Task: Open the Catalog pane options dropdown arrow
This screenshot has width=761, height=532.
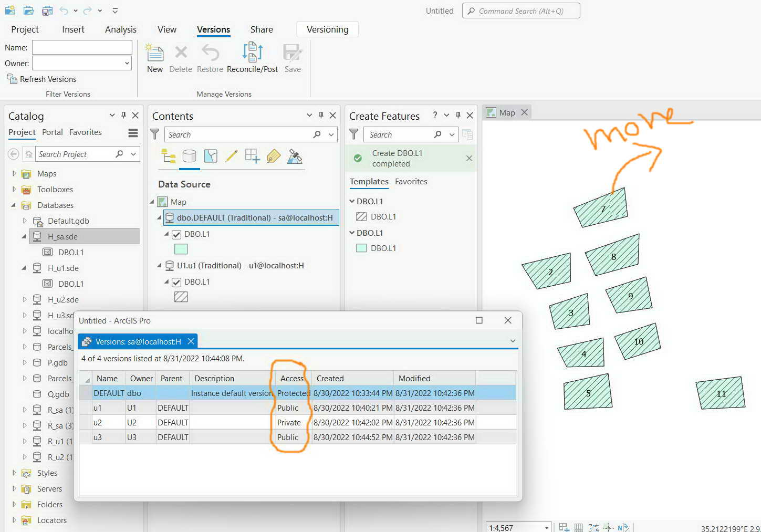Action: pos(112,115)
